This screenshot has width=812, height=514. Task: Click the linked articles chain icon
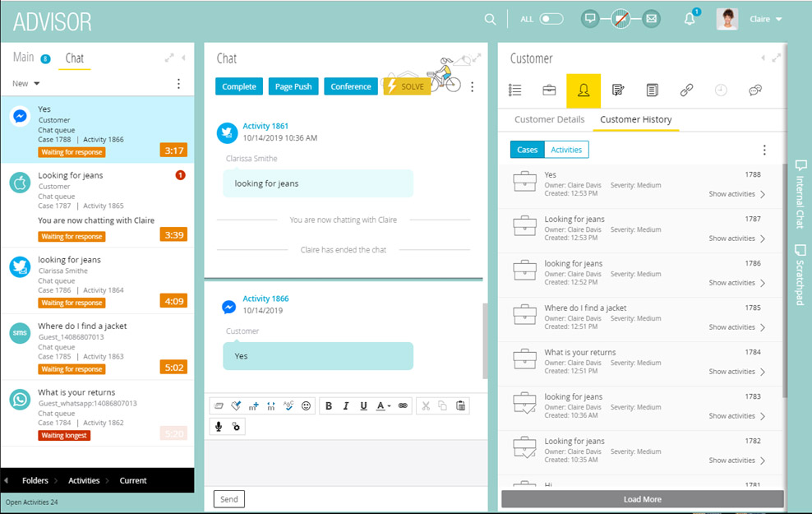[687, 90]
